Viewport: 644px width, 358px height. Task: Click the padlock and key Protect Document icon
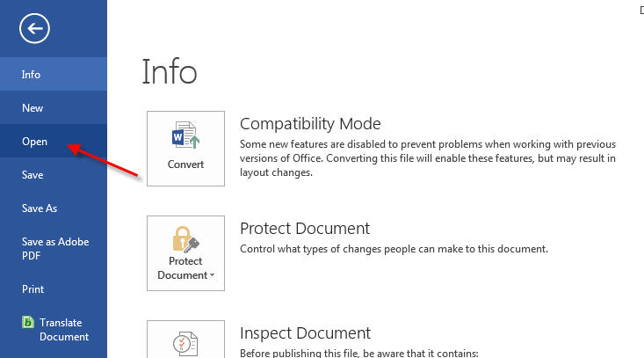click(185, 237)
